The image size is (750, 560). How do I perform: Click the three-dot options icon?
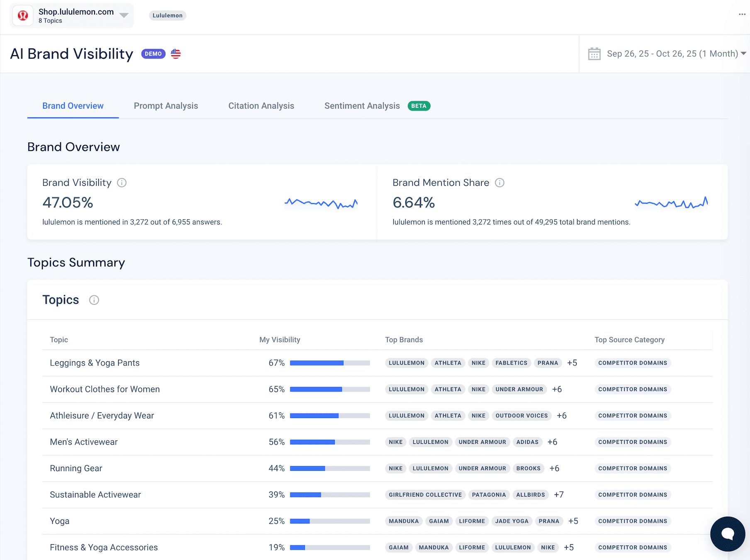(742, 14)
